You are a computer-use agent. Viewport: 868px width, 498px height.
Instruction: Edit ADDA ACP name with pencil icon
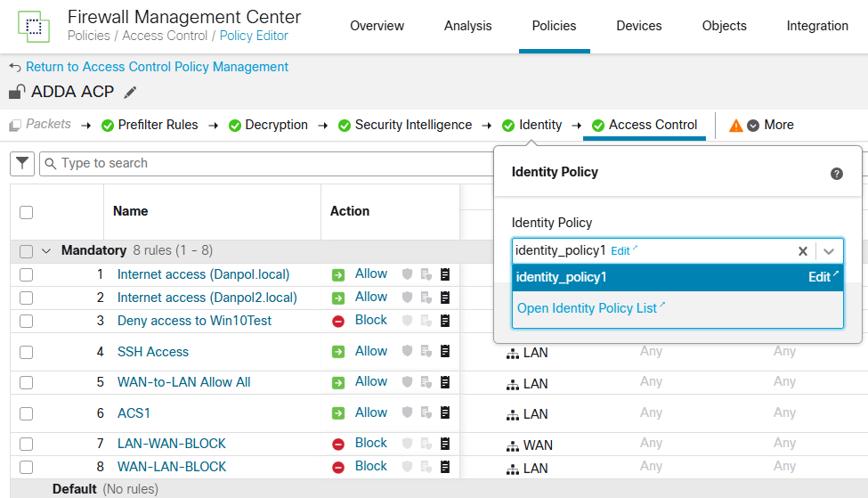130,93
